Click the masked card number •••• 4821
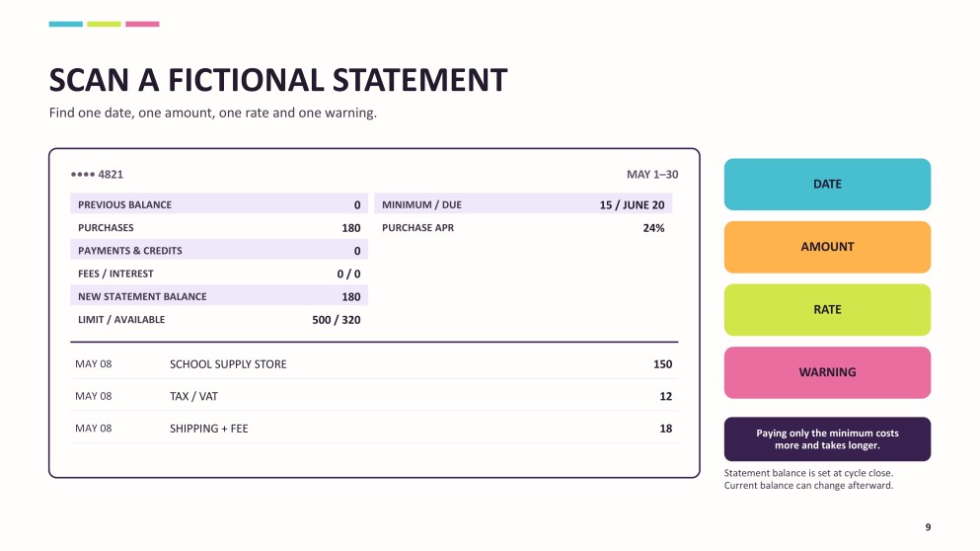 point(97,175)
